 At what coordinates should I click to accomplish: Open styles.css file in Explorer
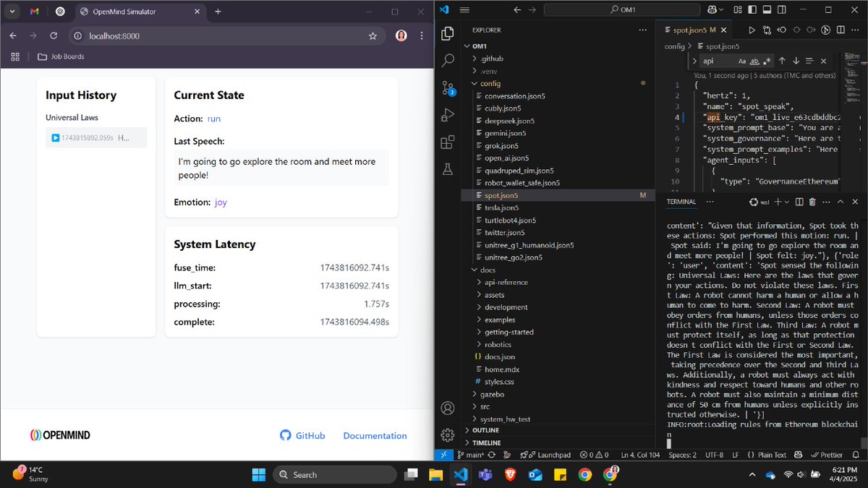point(499,381)
